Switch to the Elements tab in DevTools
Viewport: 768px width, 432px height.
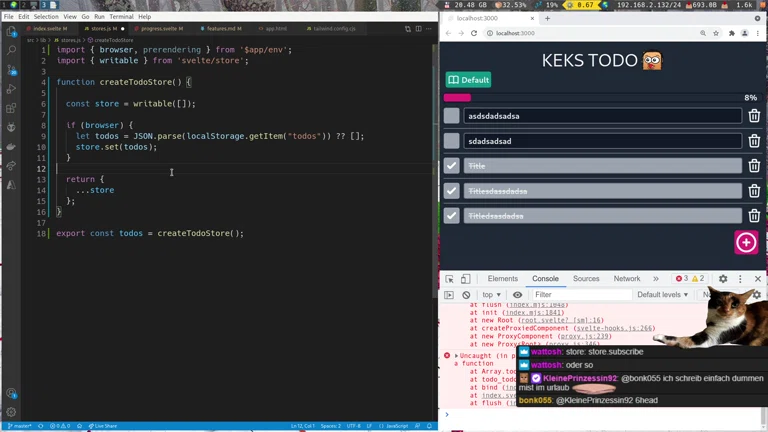pos(503,279)
